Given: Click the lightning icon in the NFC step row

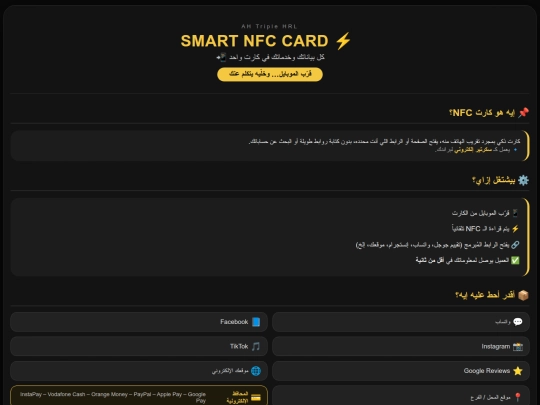Looking at the screenshot, I should coord(515,229).
